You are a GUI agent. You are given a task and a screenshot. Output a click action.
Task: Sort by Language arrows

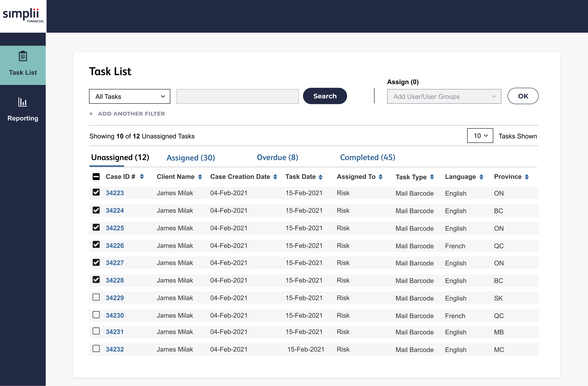481,177
